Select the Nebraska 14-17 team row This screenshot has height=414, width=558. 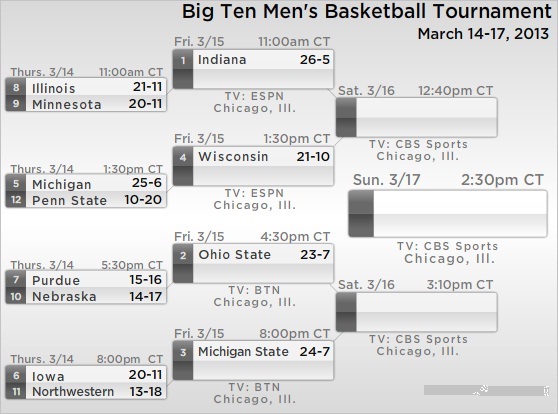[x=86, y=296]
